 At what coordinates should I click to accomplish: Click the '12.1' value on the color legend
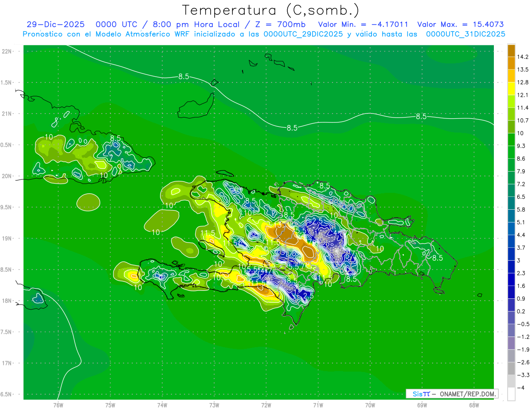click(x=523, y=95)
